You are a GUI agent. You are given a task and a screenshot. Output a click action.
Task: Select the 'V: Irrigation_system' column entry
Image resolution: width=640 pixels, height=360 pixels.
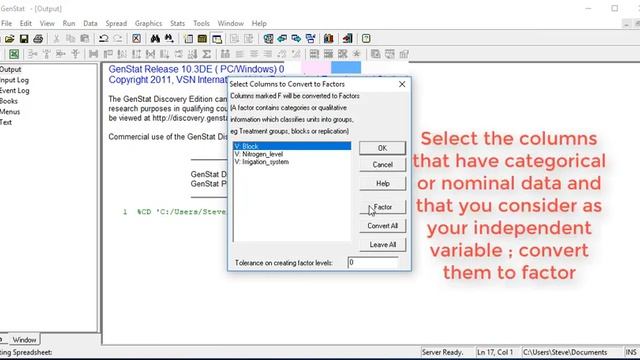[262, 162]
